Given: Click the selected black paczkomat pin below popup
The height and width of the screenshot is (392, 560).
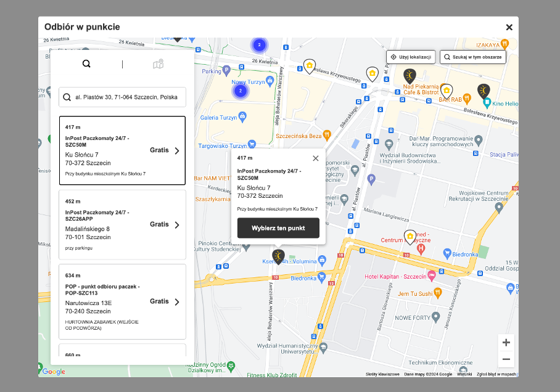Looking at the screenshot, I should (x=278, y=256).
